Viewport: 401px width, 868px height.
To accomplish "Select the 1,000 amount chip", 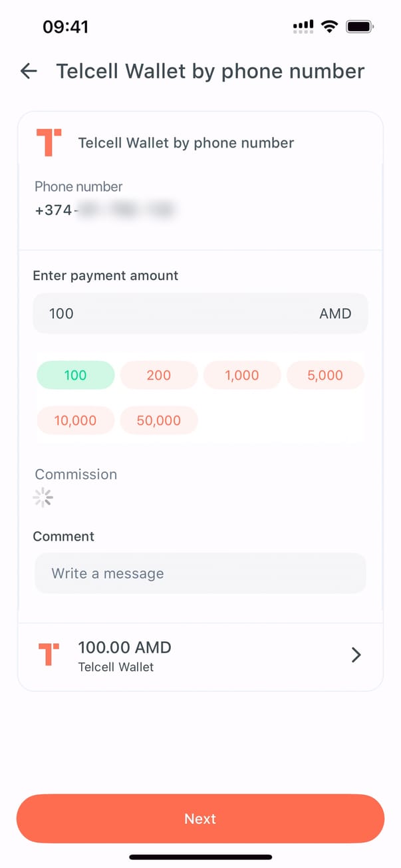I will (242, 375).
